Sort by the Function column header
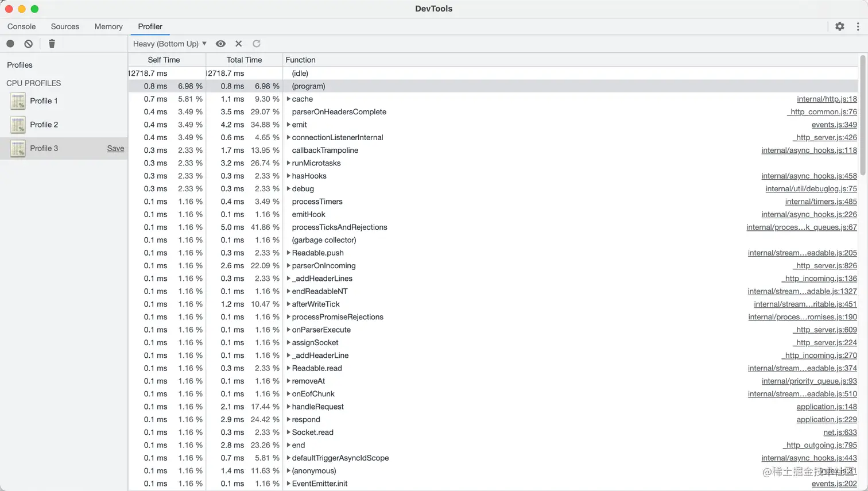868x491 pixels. point(571,60)
